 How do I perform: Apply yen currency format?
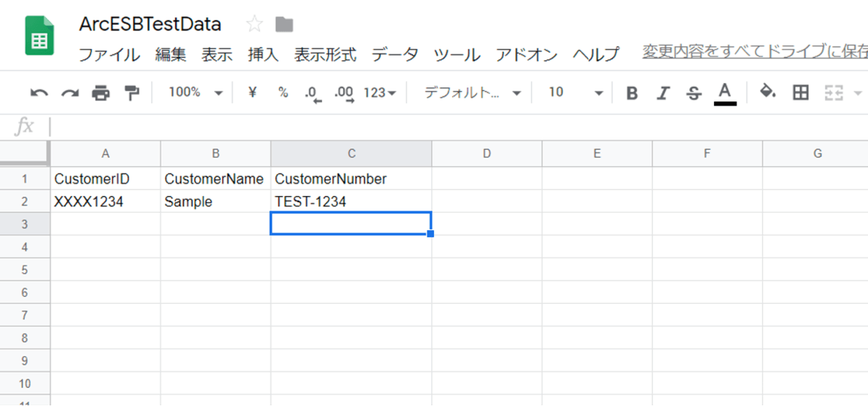[x=252, y=93]
